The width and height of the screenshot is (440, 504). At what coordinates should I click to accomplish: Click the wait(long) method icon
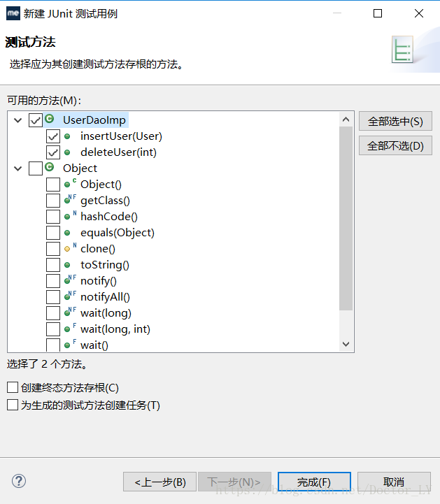click(x=70, y=312)
